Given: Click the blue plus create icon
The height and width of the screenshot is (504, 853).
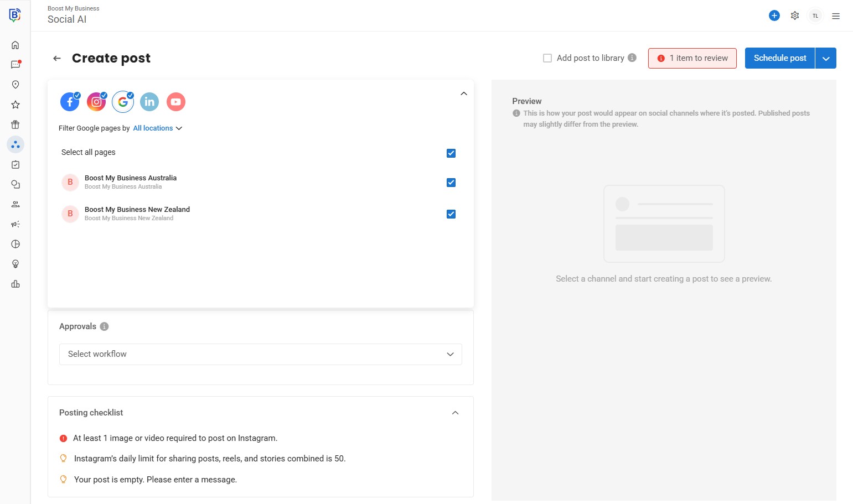Looking at the screenshot, I should (774, 15).
